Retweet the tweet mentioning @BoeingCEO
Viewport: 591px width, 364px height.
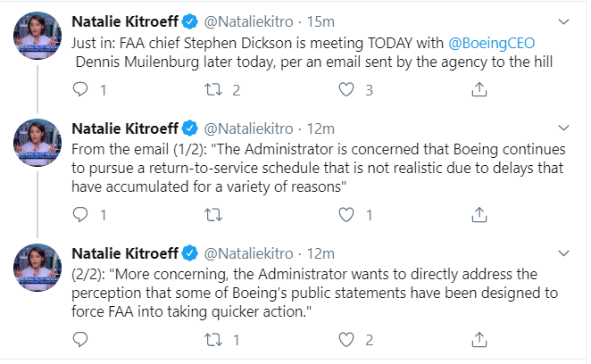(213, 90)
